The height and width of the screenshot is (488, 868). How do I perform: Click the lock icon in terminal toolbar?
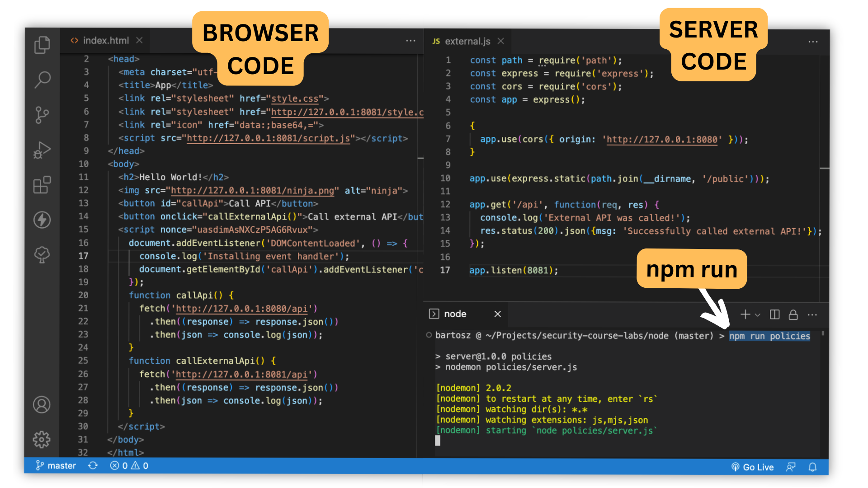[793, 314]
